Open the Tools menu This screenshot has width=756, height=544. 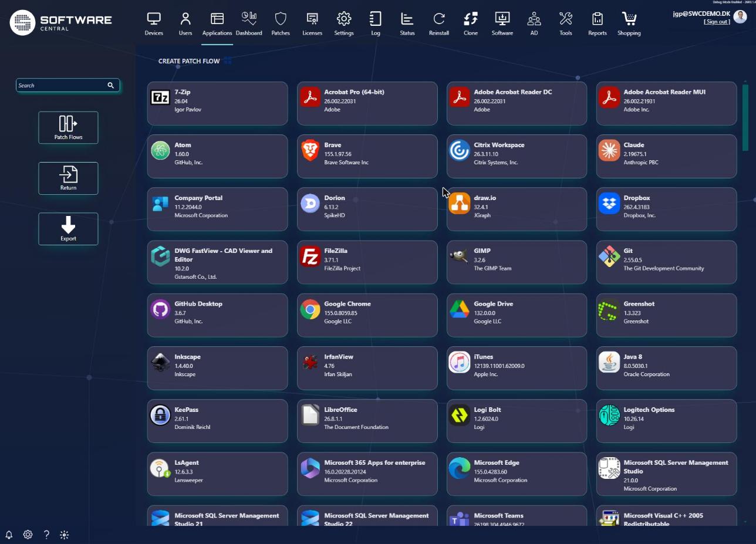(566, 24)
